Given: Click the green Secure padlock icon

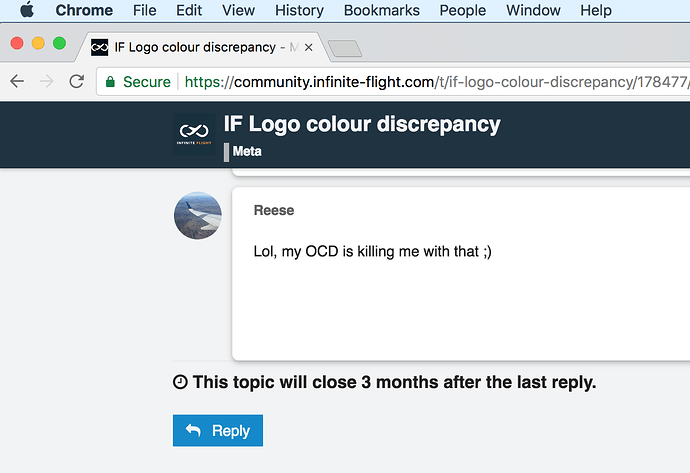Looking at the screenshot, I should click(x=110, y=82).
